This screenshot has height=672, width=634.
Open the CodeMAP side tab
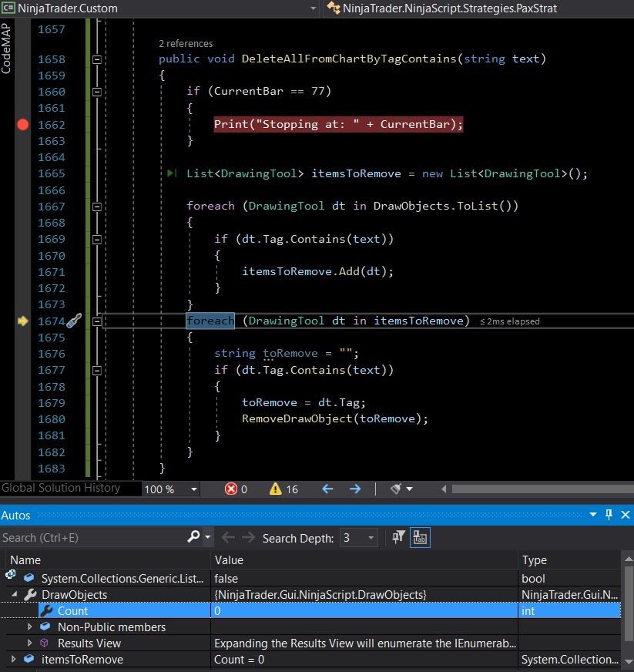pos(6,48)
